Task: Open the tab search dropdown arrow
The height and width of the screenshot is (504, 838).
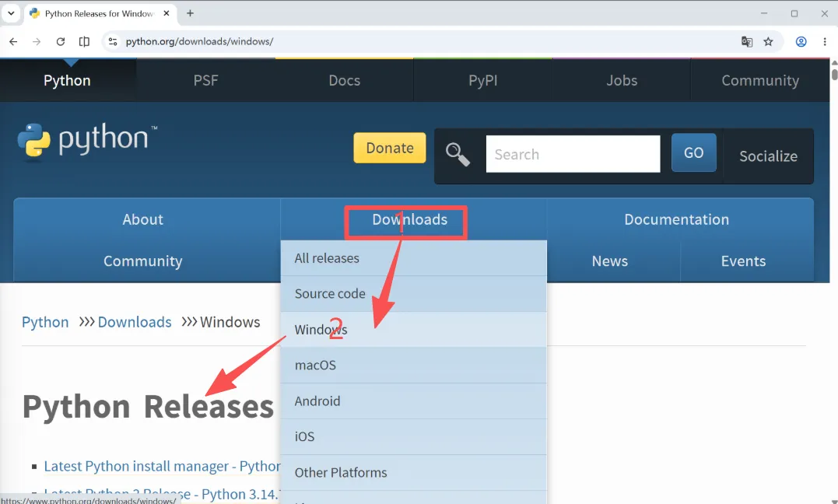Action: [x=11, y=13]
